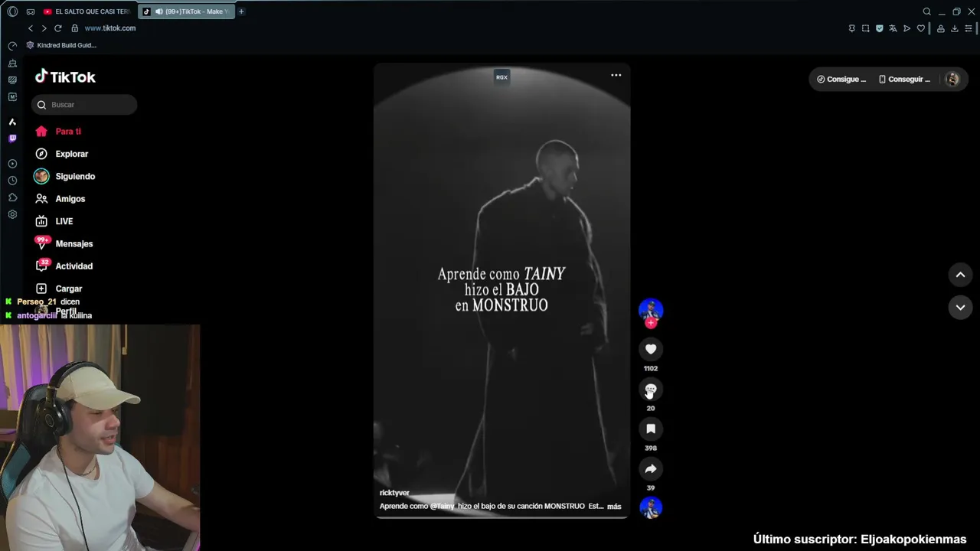
Task: Open a new browser tab
Action: (241, 11)
